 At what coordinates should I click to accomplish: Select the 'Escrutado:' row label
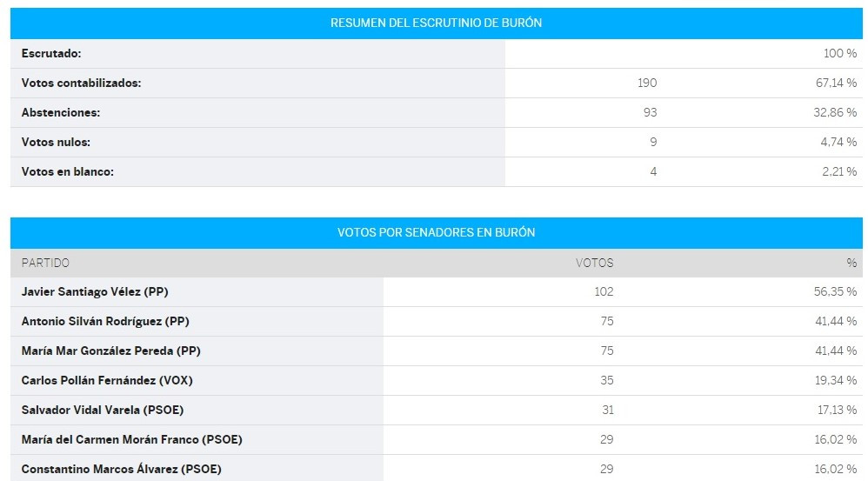51,54
